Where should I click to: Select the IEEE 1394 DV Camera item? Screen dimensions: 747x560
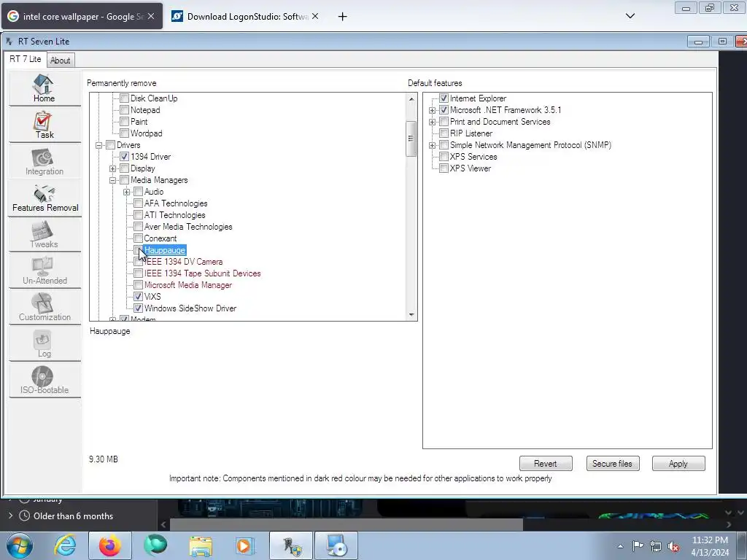[183, 262]
